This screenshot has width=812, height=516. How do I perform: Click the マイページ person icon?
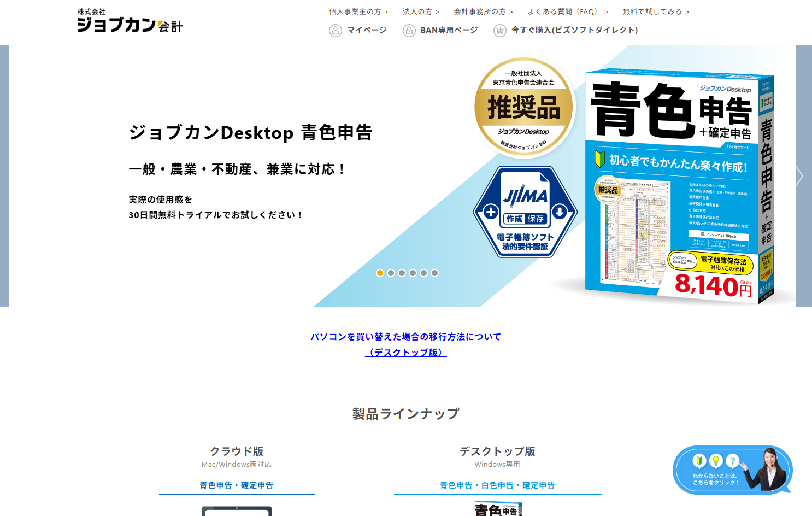[335, 30]
